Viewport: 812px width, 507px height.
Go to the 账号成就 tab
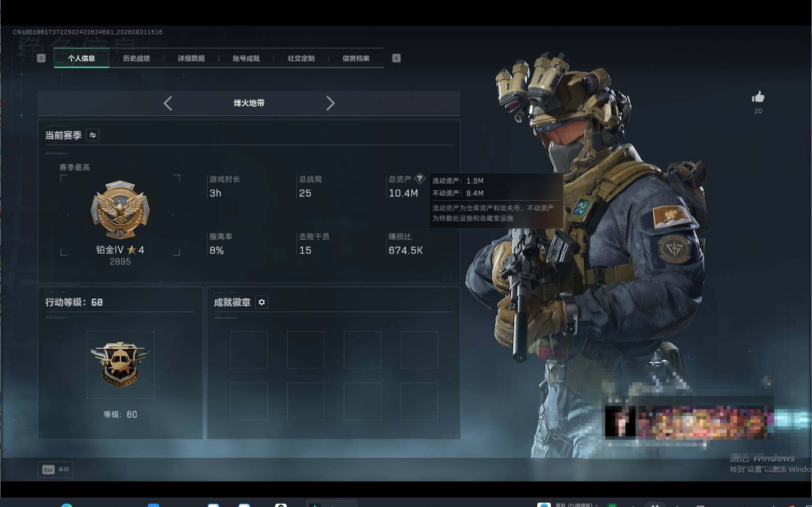(x=246, y=58)
